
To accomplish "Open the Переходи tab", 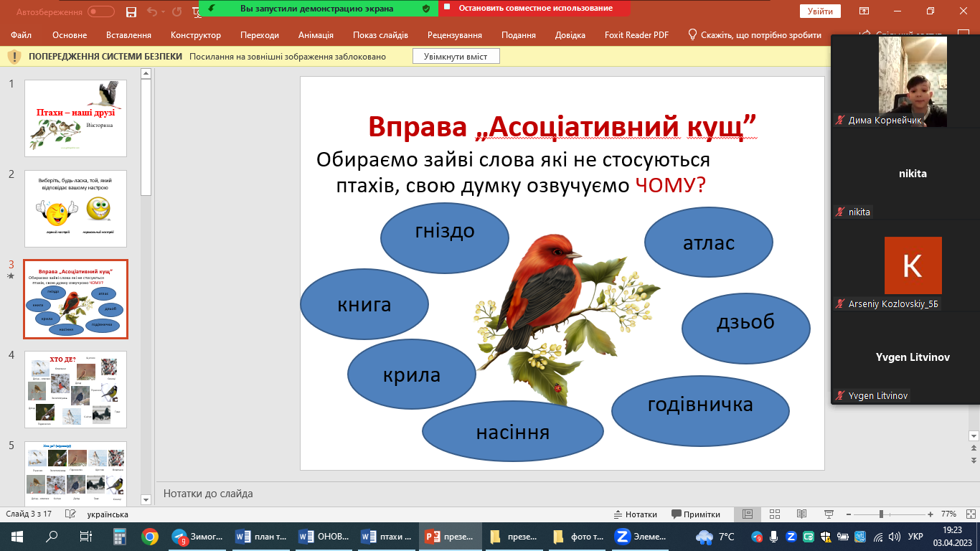I will [260, 34].
